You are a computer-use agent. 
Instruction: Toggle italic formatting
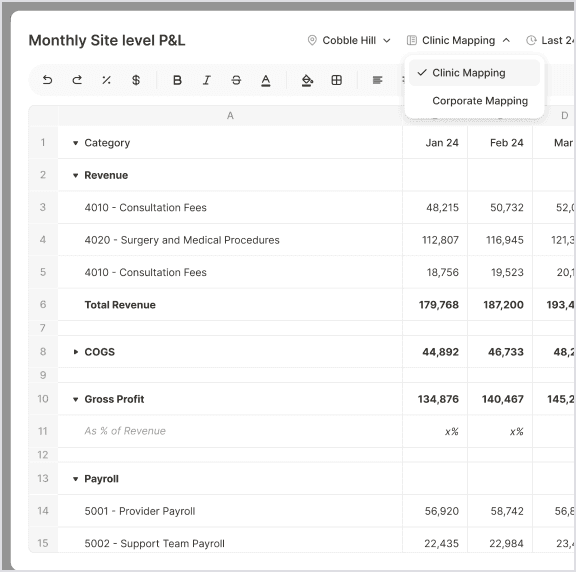coord(207,80)
